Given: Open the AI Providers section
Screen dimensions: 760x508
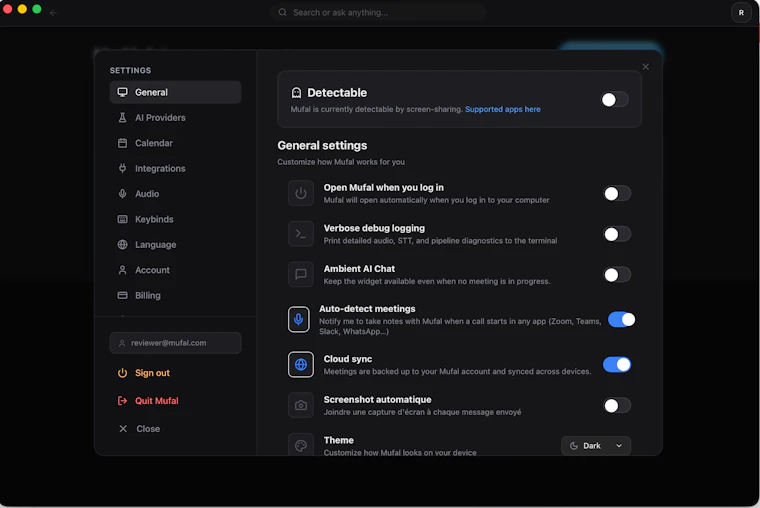Looking at the screenshot, I should click(x=175, y=117).
